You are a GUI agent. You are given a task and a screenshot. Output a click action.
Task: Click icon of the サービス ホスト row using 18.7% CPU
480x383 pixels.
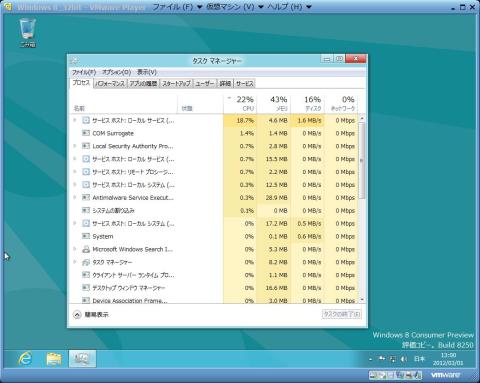tap(86, 120)
